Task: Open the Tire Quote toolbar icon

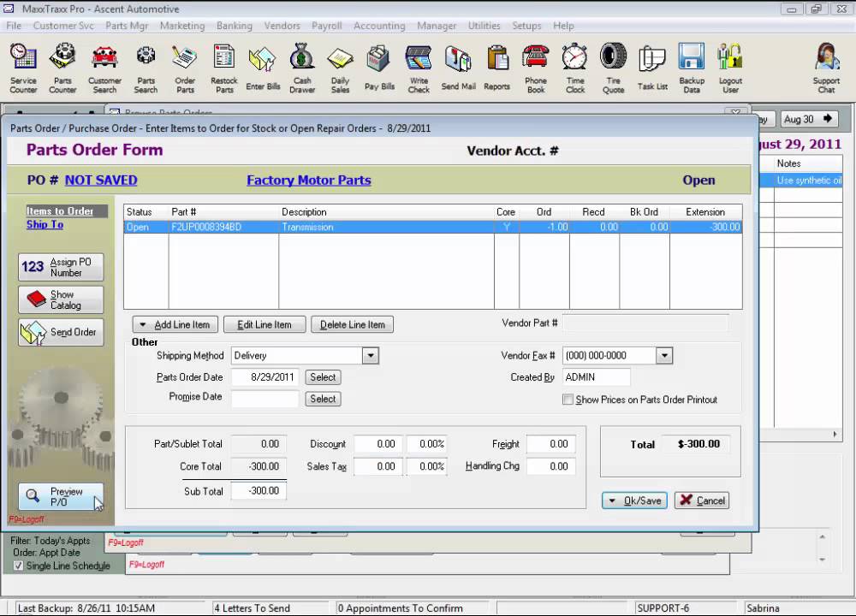Action: tap(613, 68)
